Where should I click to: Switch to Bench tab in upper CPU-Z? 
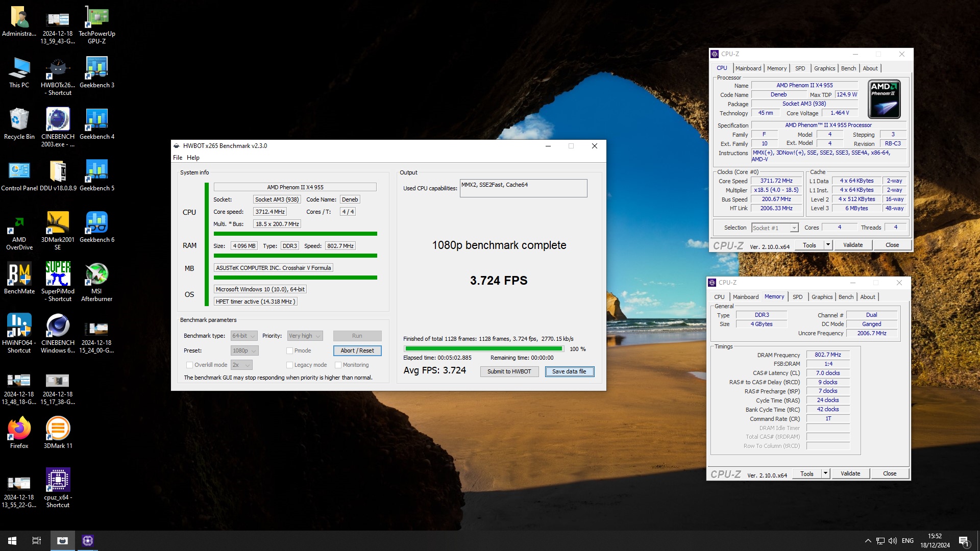tap(848, 68)
